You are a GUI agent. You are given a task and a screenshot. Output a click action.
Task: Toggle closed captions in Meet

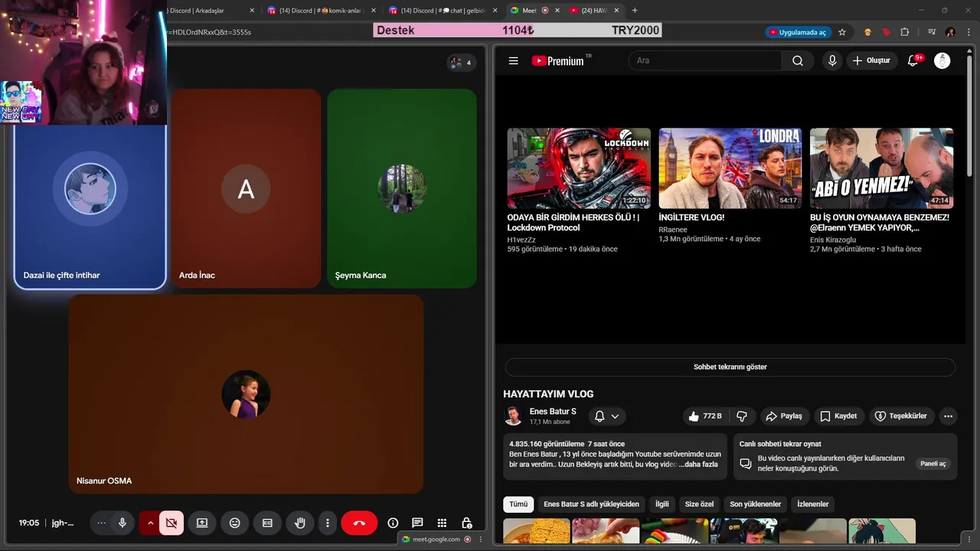click(x=267, y=523)
